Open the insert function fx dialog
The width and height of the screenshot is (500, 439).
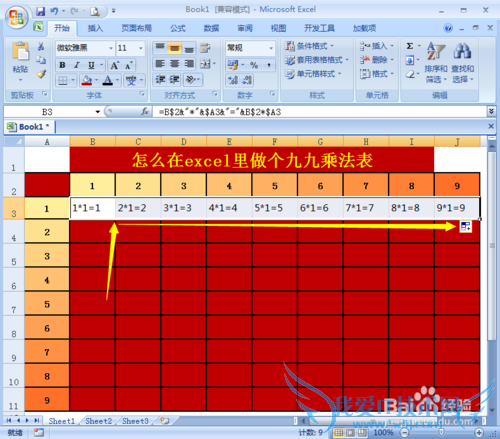[145, 112]
